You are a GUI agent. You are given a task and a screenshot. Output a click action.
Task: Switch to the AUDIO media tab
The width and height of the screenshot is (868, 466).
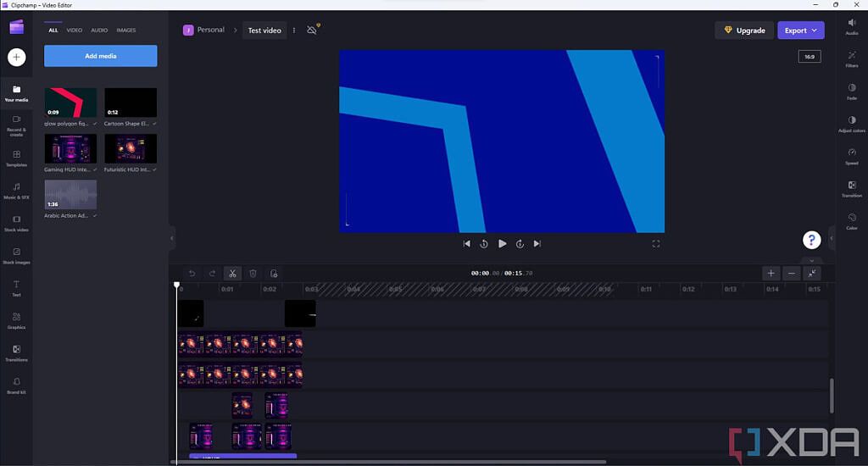[x=99, y=31]
